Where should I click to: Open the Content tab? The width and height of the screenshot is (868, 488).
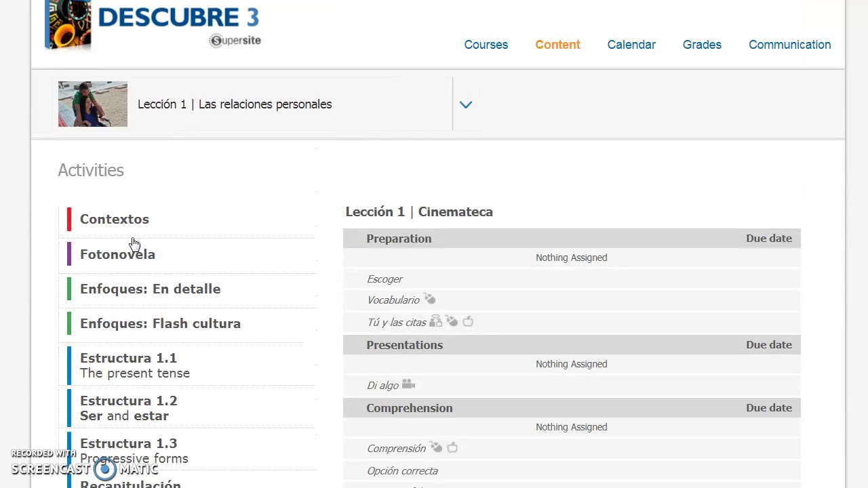click(557, 45)
